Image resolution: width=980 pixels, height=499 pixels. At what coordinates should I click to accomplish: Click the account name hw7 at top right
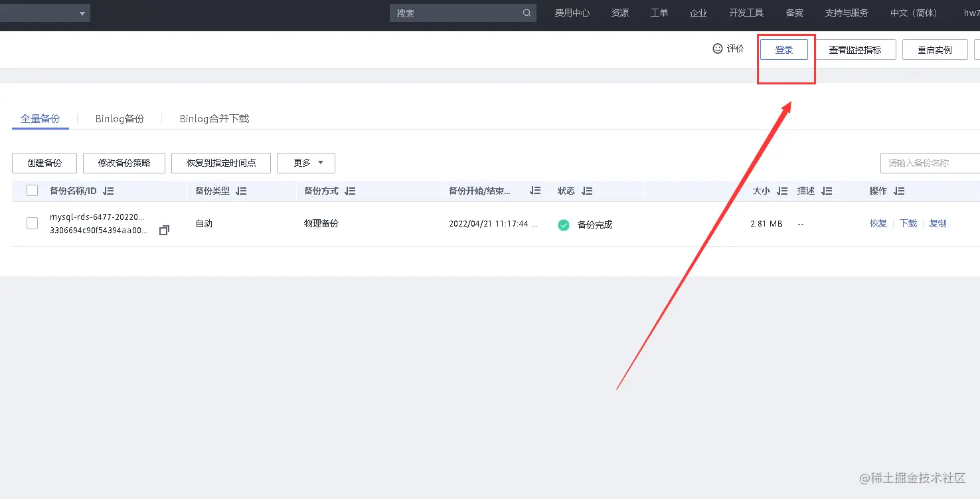tap(972, 13)
